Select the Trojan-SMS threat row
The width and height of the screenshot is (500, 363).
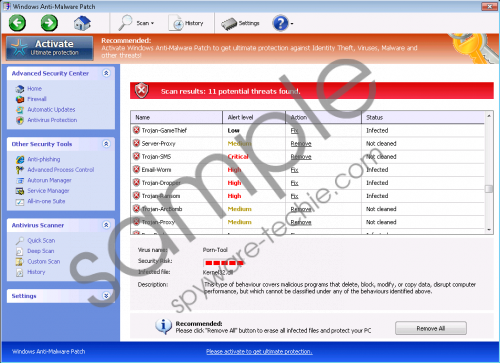click(x=307, y=157)
